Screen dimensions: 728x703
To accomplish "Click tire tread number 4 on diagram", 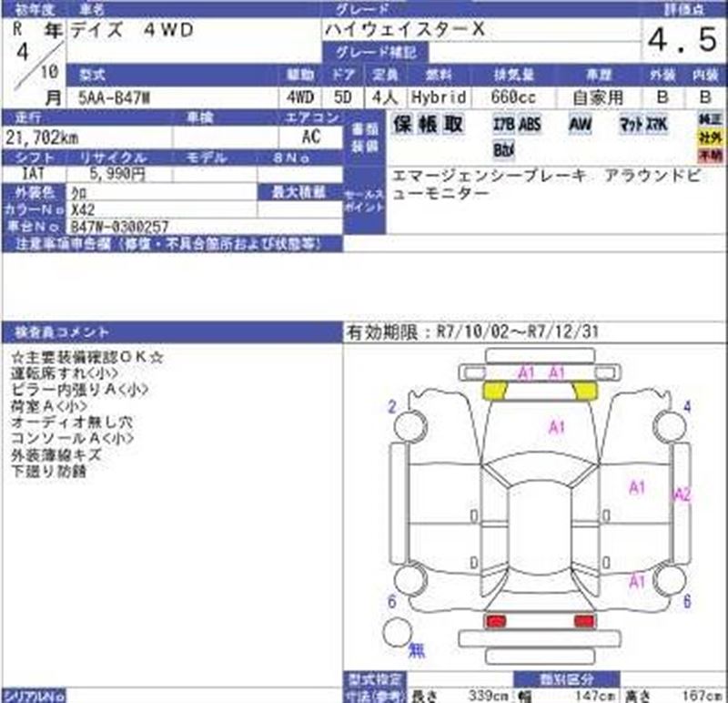I will 687,407.
